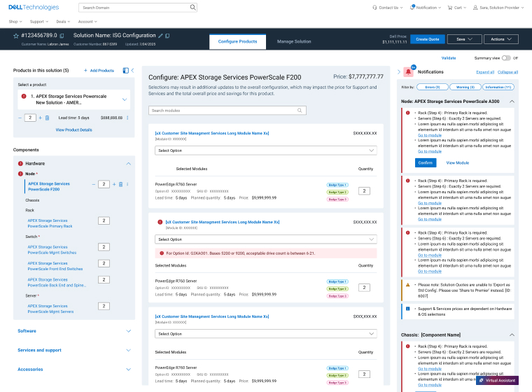Click quantity field for PowerScale Primary Rack
This screenshot has width=532, height=392.
pos(104,220)
